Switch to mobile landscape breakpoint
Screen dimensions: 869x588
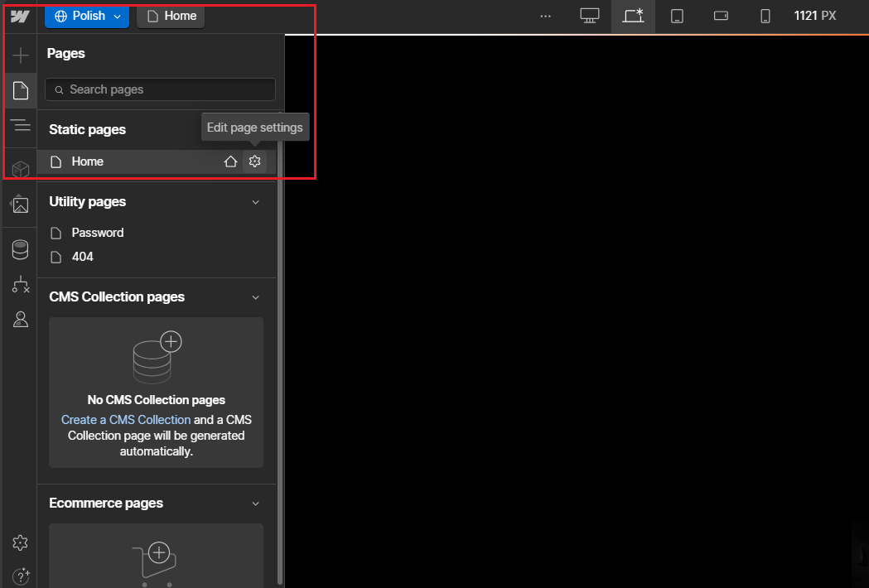coord(721,16)
